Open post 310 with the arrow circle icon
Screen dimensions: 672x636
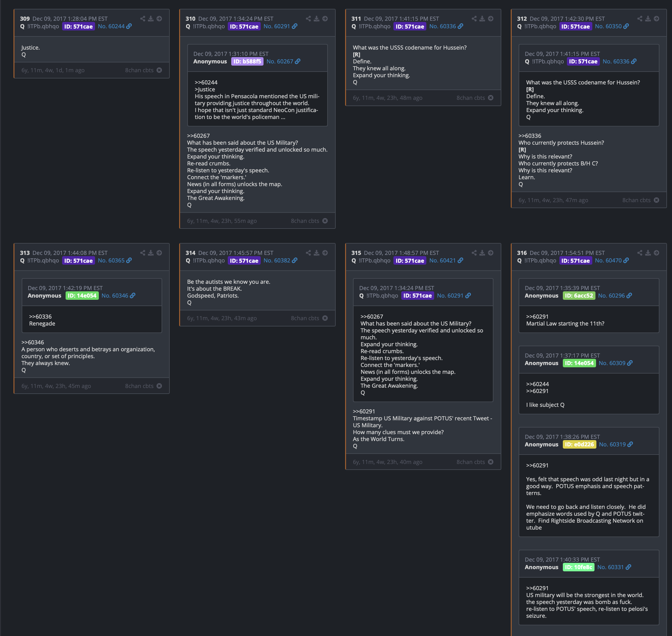pos(325,19)
